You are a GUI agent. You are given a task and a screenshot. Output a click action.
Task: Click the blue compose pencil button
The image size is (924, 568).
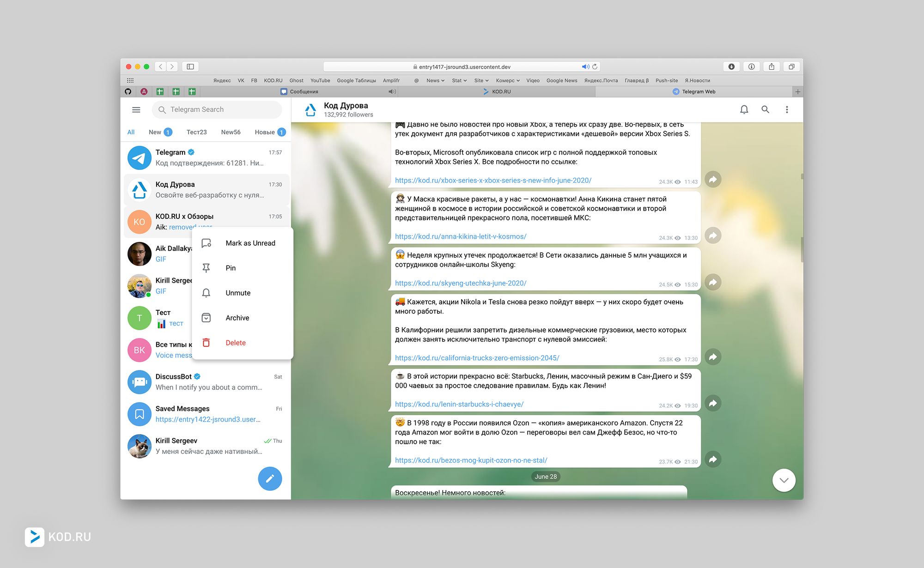pyautogui.click(x=270, y=478)
